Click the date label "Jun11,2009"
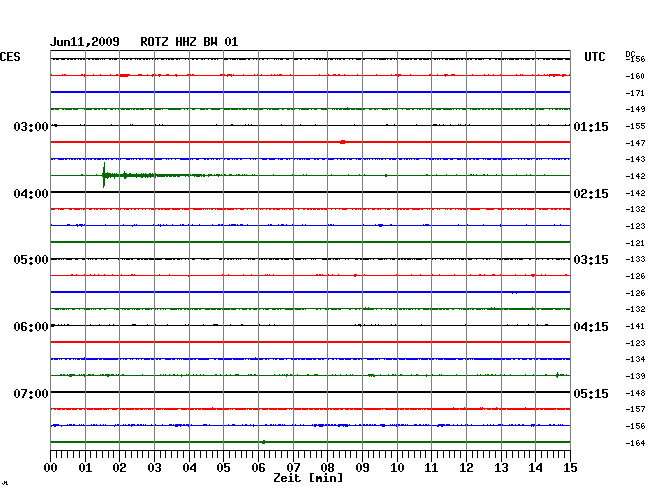Image resolution: width=650 pixels, height=494 pixels. click(85, 42)
